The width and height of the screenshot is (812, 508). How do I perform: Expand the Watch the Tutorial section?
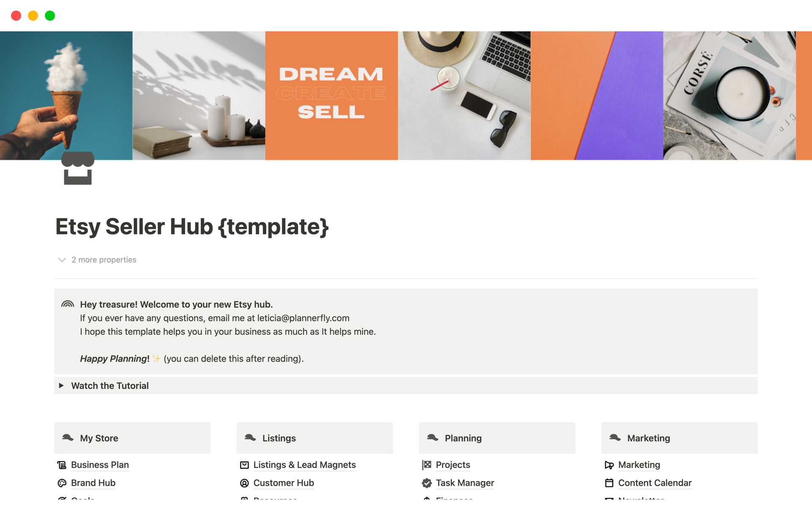63,386
